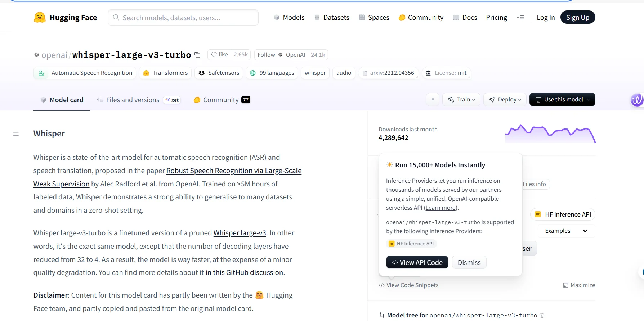
Task: Dismiss the Inference Providers popup
Action: tap(469, 262)
